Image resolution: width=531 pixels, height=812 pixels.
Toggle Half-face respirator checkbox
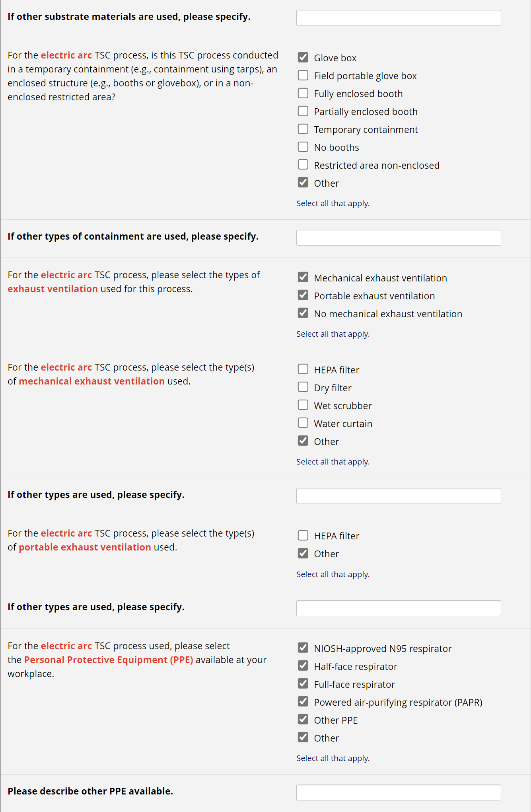pos(303,666)
